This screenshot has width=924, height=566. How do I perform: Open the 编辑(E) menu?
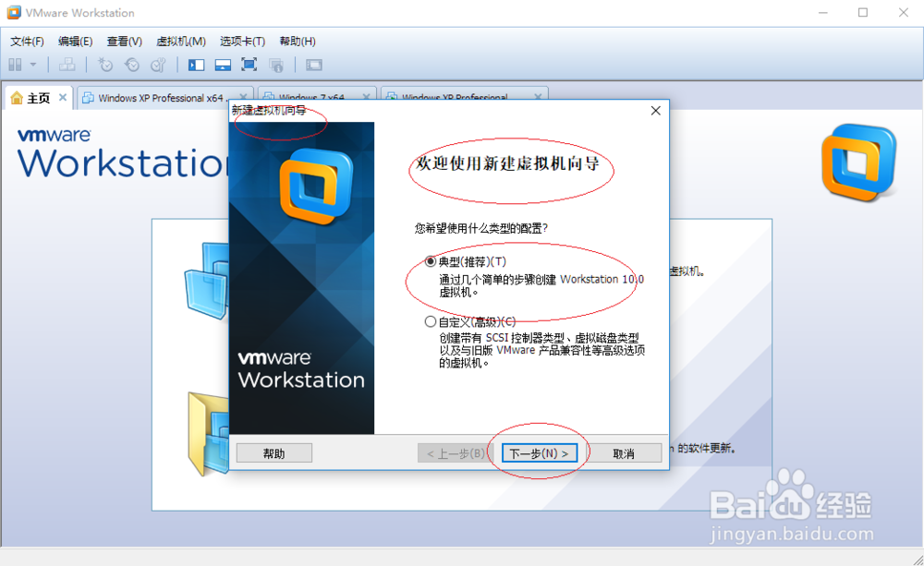[76, 42]
